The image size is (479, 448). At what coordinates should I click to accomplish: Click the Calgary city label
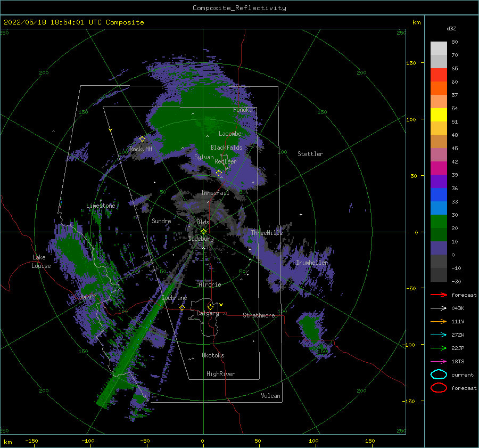(208, 313)
